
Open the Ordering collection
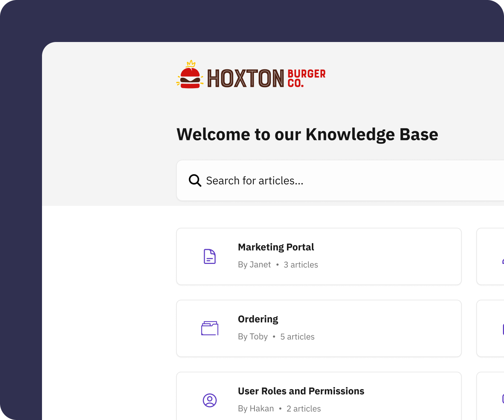click(319, 328)
